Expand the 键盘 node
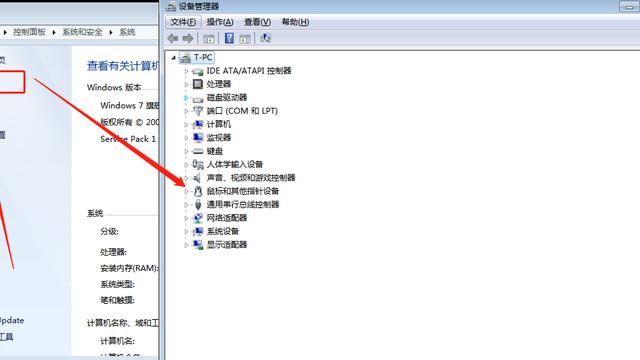This screenshot has height=360, width=640. point(186,151)
